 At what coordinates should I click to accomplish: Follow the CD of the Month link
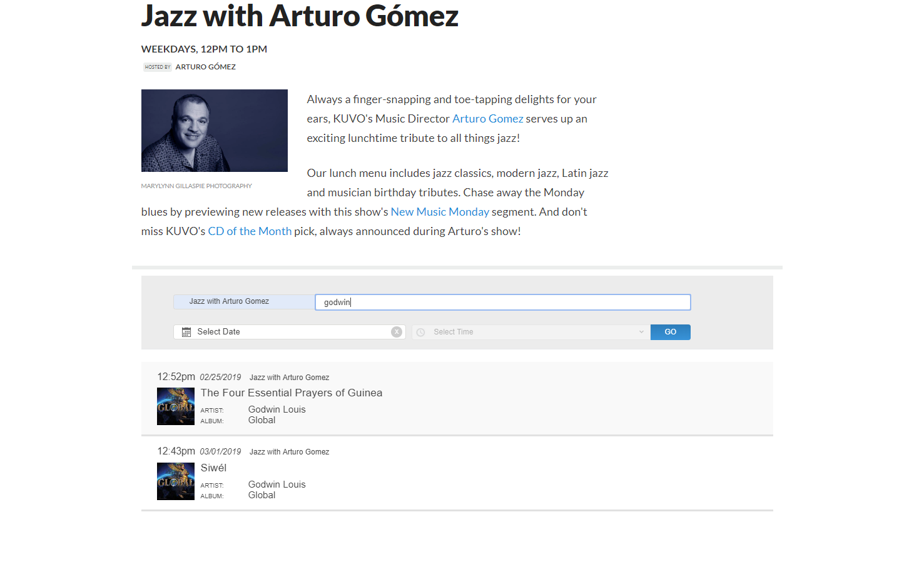click(x=250, y=231)
